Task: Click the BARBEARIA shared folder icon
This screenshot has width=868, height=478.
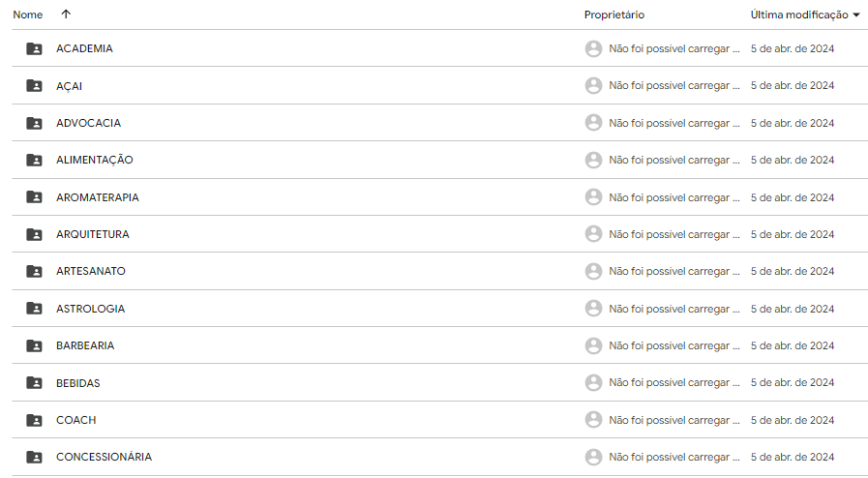Action: click(x=34, y=345)
